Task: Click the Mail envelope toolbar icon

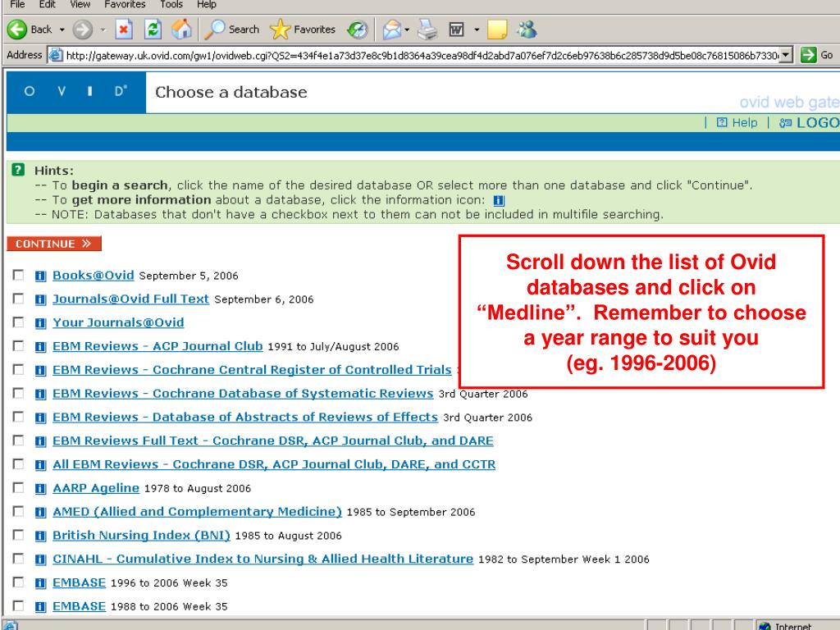Action: pos(391,30)
